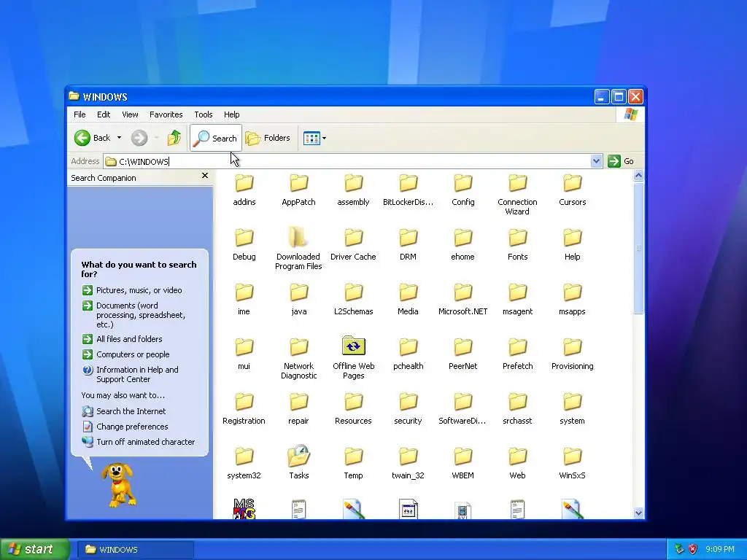The image size is (747, 560).
Task: Select the Config folder
Action: click(463, 190)
